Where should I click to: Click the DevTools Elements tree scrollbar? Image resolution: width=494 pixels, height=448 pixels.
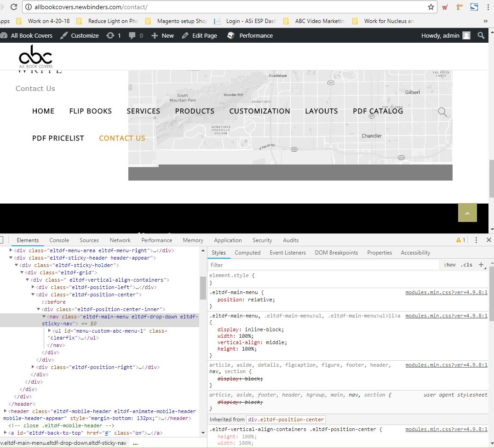203,288
